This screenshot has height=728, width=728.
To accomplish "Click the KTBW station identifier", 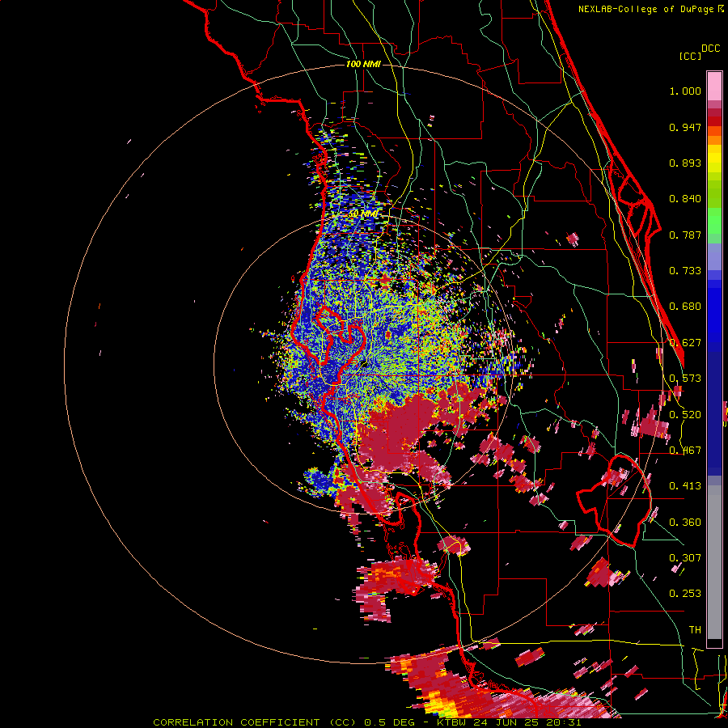I will [x=453, y=722].
